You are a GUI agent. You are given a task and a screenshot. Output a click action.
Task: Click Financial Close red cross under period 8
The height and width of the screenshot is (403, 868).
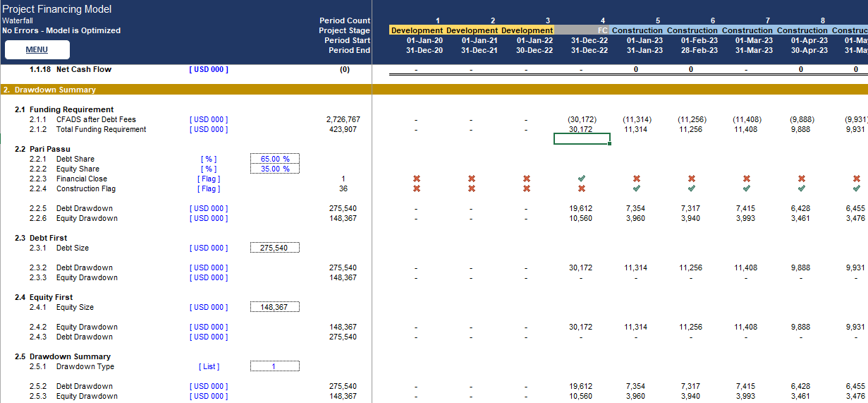click(802, 179)
